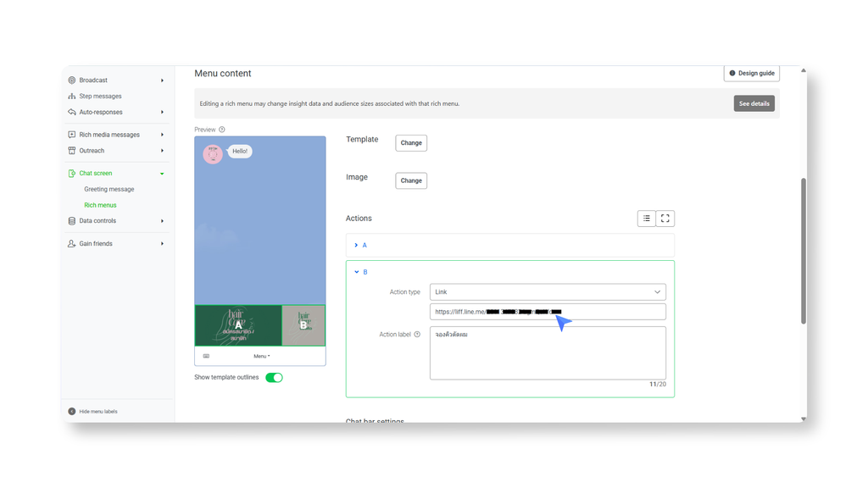The height and width of the screenshot is (488, 868).
Task: Click the vertical page scrollbar thumb
Action: [x=804, y=251]
